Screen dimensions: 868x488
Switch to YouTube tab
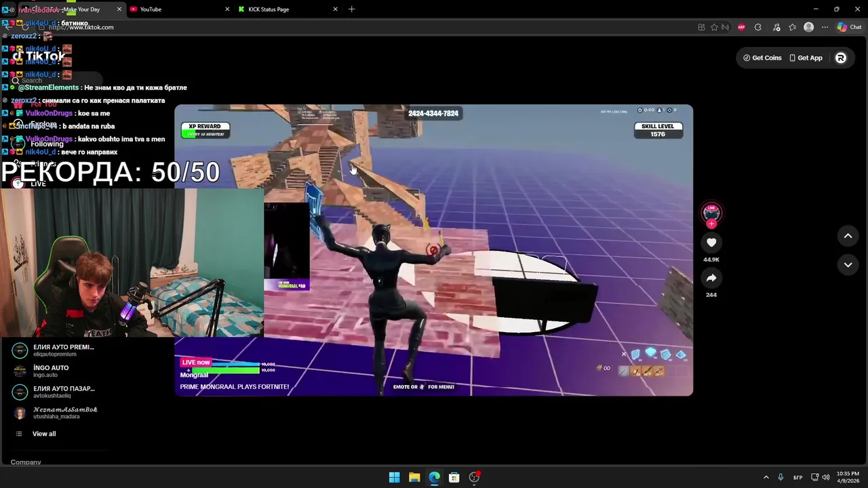(178, 9)
